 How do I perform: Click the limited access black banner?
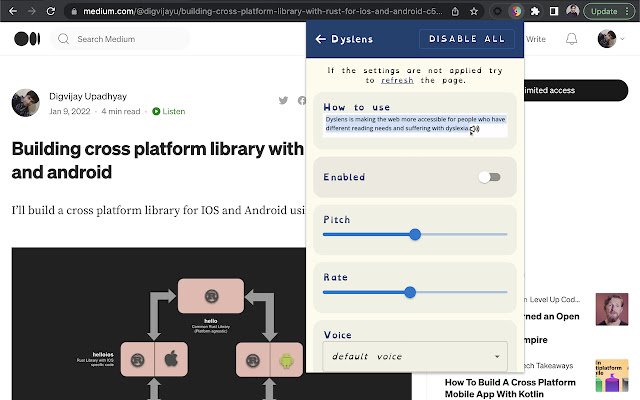[576, 90]
